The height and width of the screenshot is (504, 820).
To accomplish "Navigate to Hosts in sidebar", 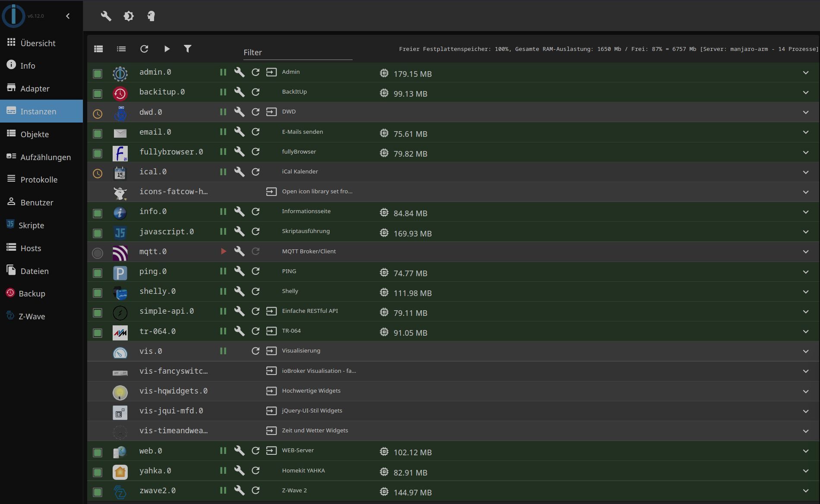I will pyautogui.click(x=41, y=248).
